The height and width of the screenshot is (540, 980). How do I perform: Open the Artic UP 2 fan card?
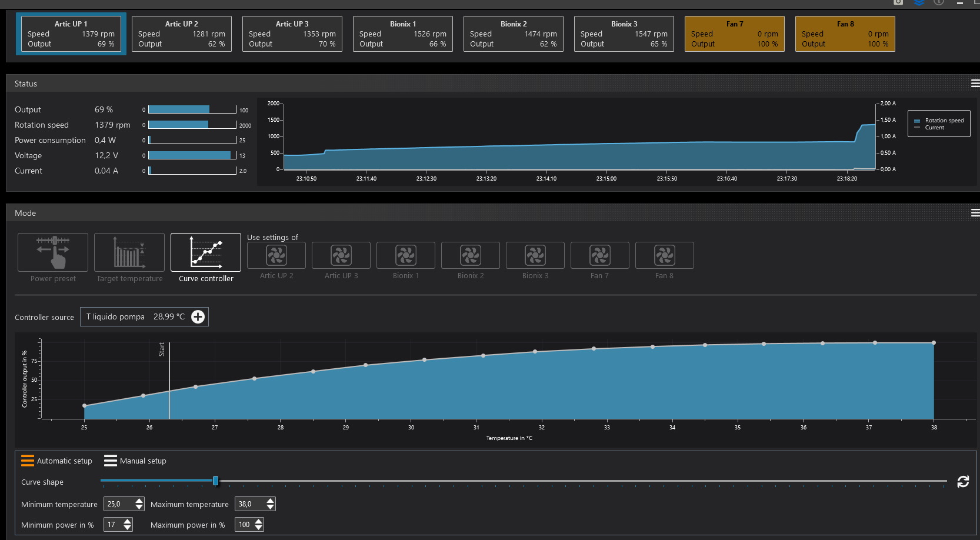[x=182, y=34]
